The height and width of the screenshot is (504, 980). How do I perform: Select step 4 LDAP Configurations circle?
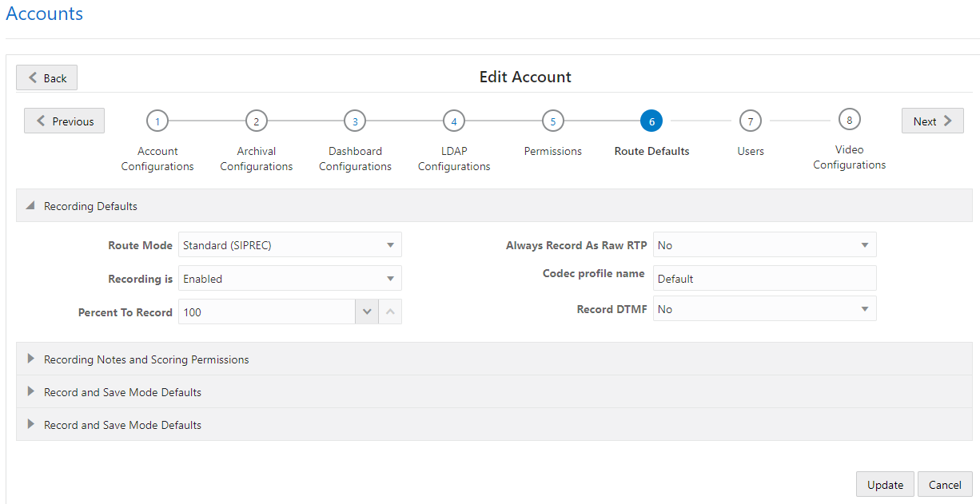453,121
